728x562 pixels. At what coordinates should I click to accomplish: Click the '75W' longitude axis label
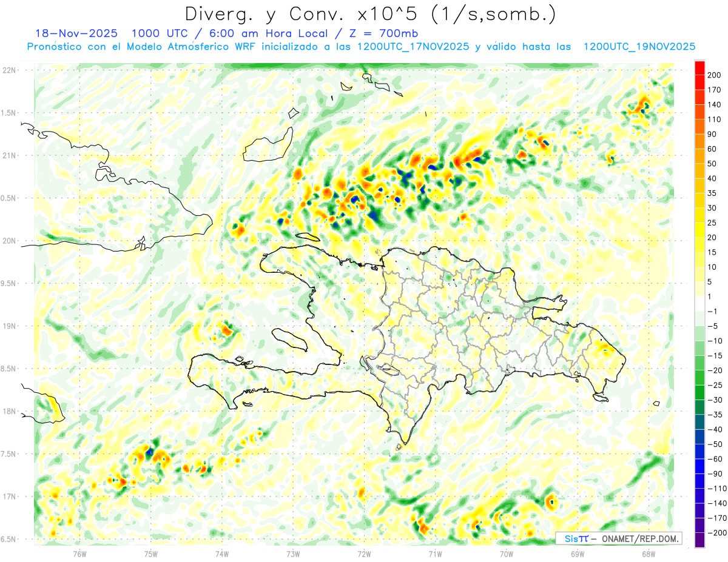[x=151, y=554]
